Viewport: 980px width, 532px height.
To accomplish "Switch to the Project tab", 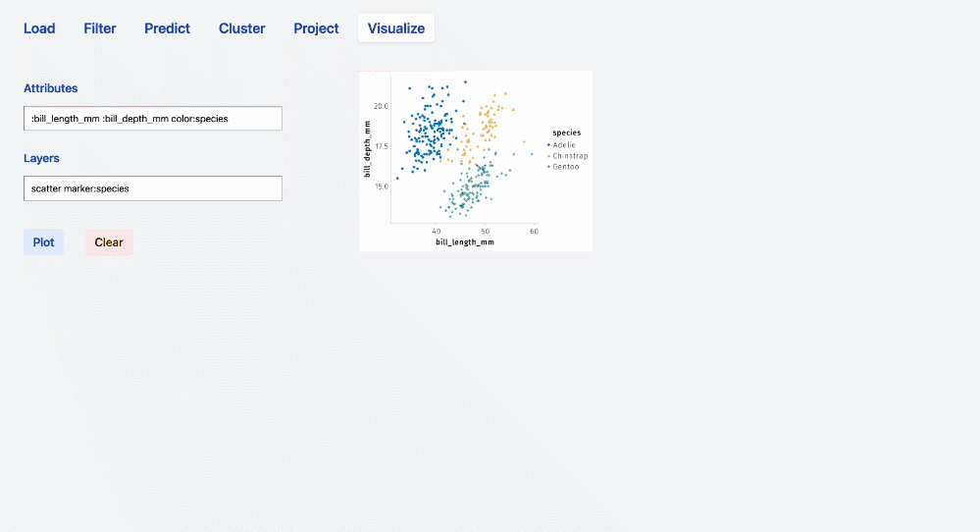I will pyautogui.click(x=316, y=28).
